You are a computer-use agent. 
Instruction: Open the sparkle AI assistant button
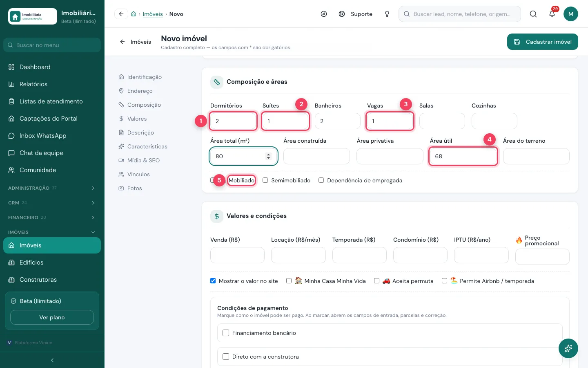tap(568, 348)
